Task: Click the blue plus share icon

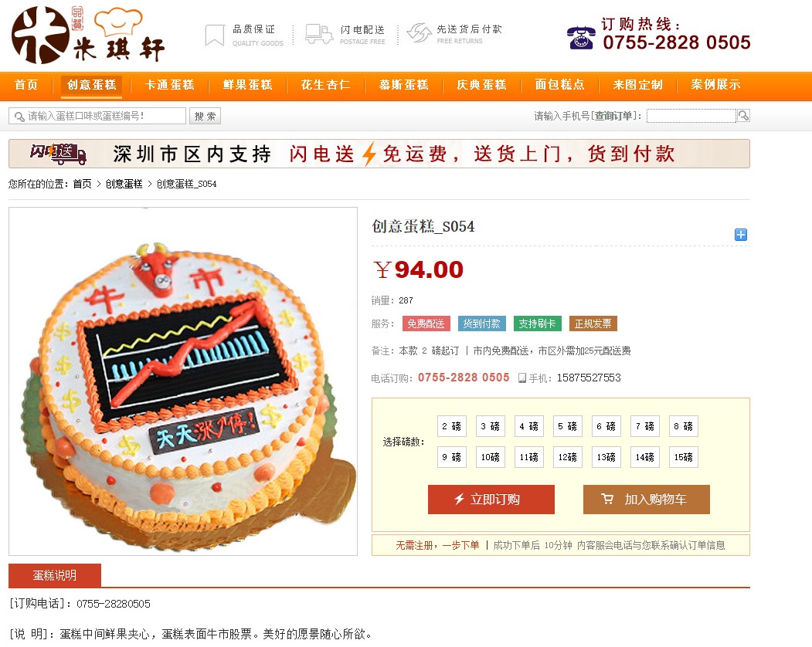Action: [741, 235]
